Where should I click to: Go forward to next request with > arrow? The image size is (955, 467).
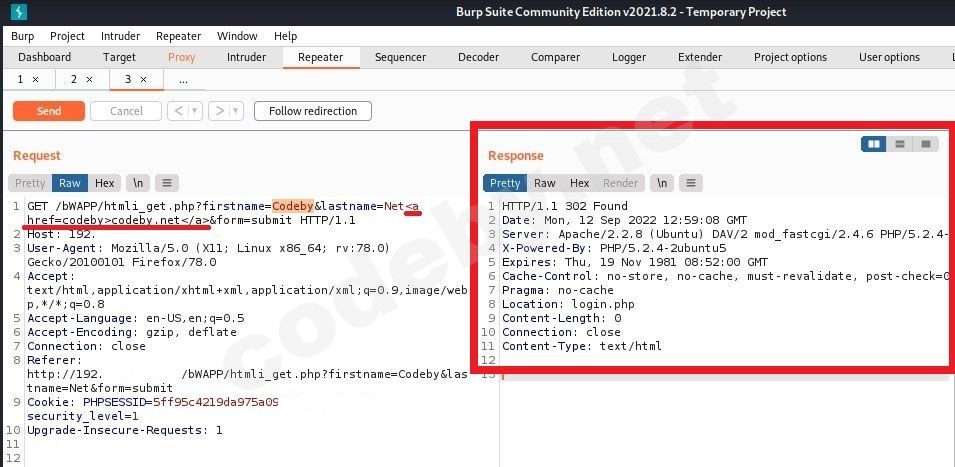(219, 111)
